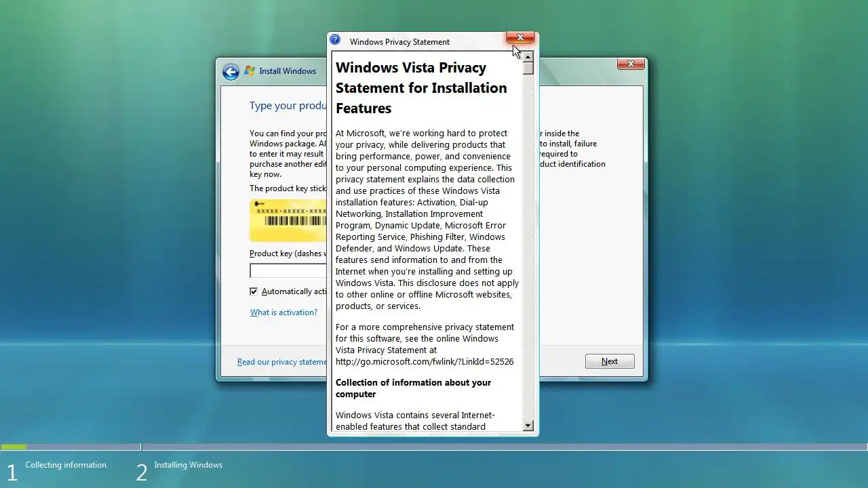
Task: Click the scroll down arrow in privacy statement
Action: (x=528, y=426)
